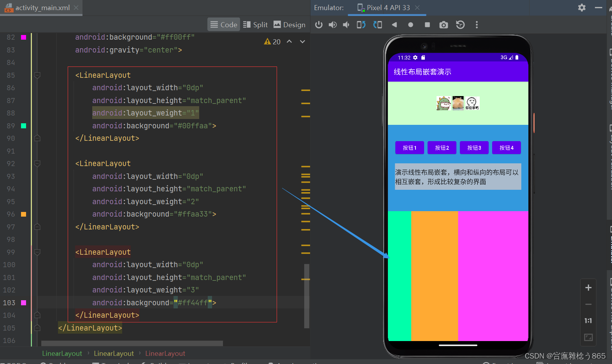
Task: Switch editor to Design view
Action: pos(289,24)
